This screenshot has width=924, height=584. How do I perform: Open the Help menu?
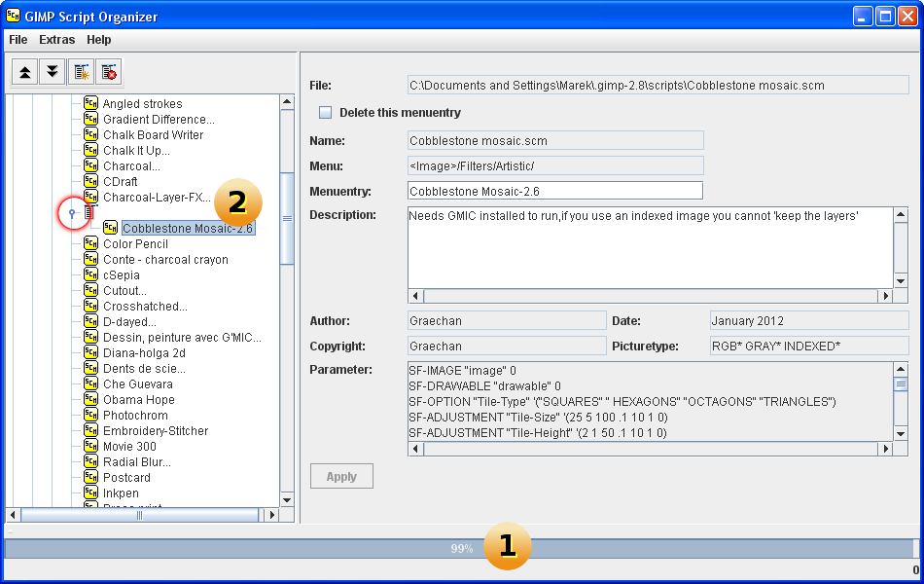pyautogui.click(x=99, y=40)
